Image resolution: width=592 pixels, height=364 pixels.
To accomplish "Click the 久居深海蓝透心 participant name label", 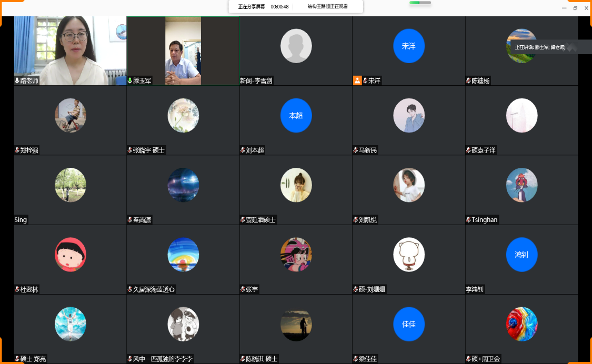I will pos(154,289).
